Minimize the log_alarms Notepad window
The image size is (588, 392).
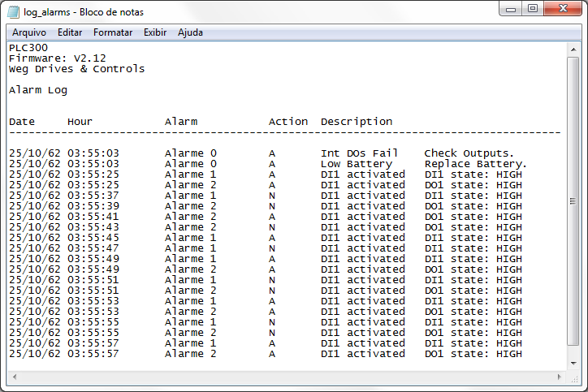(510, 9)
